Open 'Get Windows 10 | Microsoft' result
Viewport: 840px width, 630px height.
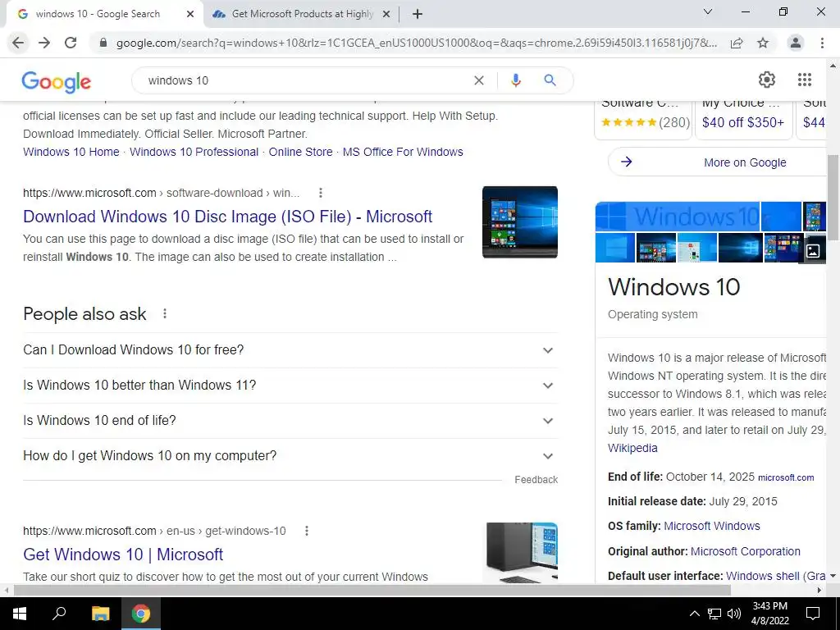tap(123, 555)
